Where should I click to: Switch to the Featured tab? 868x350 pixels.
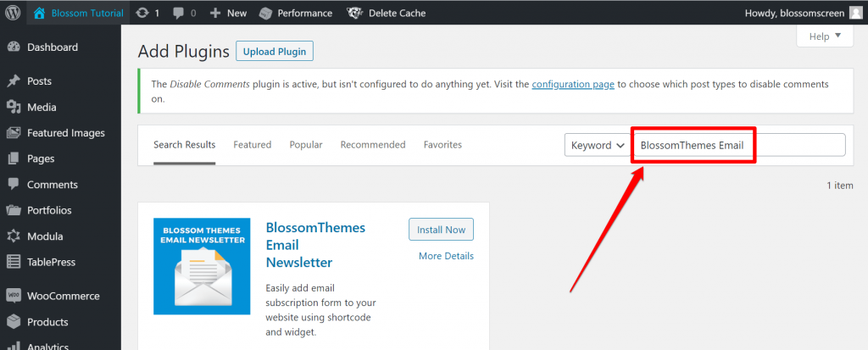[x=252, y=145]
